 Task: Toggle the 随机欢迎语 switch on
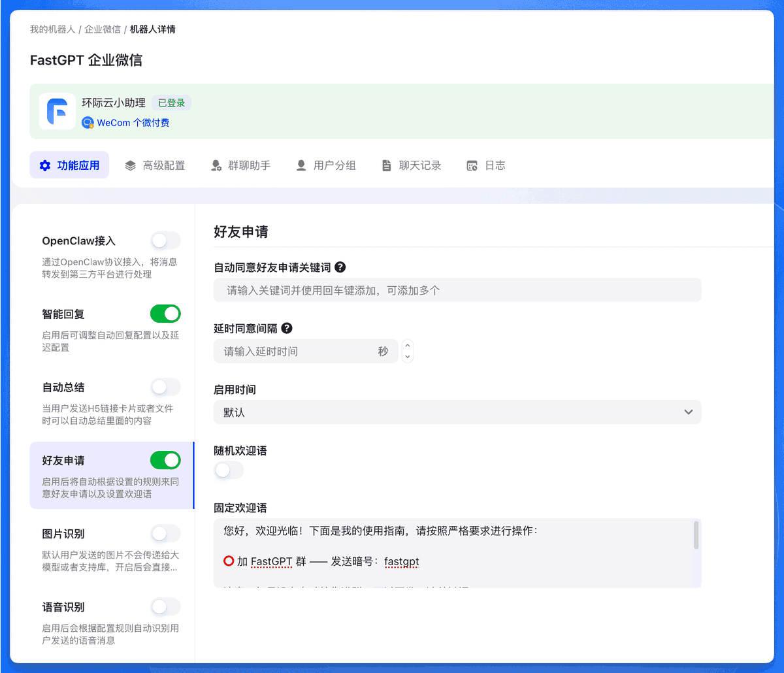click(x=229, y=470)
